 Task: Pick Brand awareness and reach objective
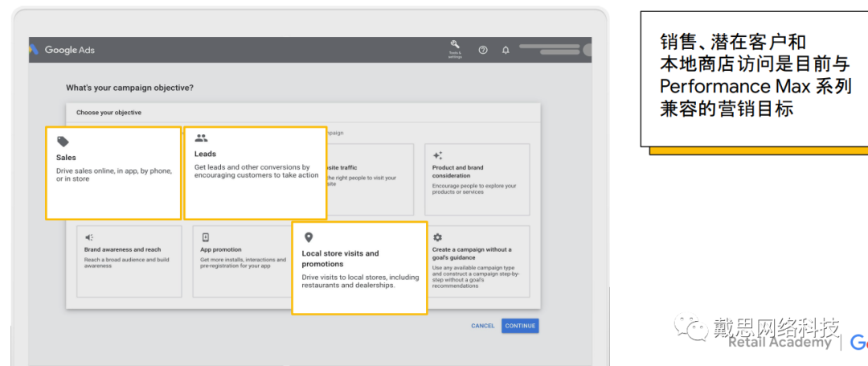pos(129,261)
